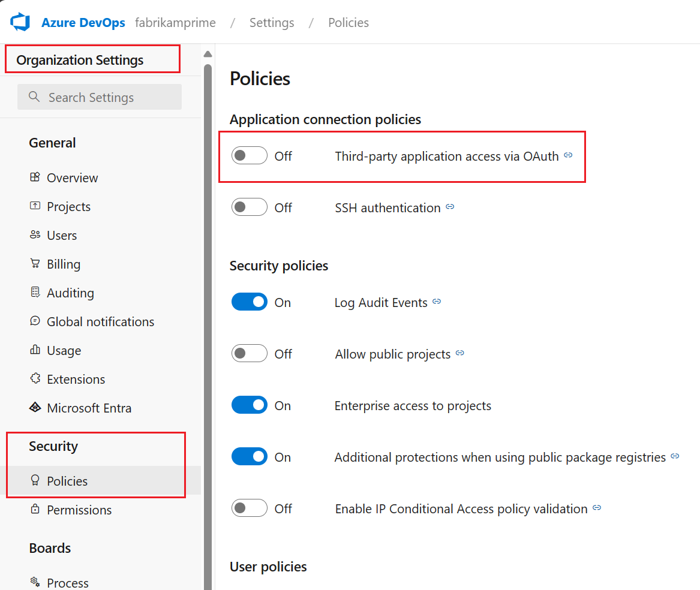Open Auditing in the settings sidebar
The height and width of the screenshot is (590, 700).
(100, 293)
